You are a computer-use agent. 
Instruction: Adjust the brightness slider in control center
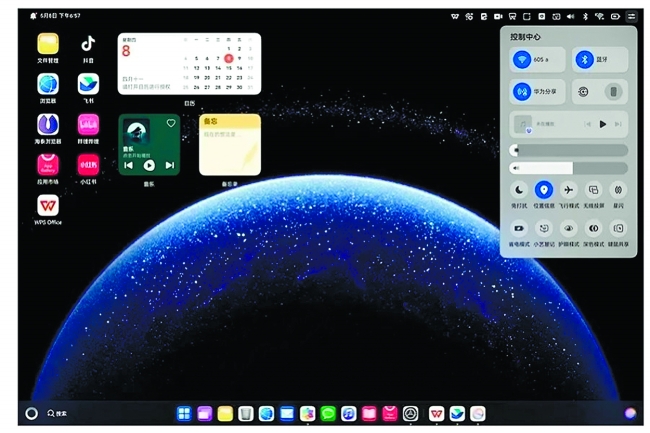[x=568, y=150]
